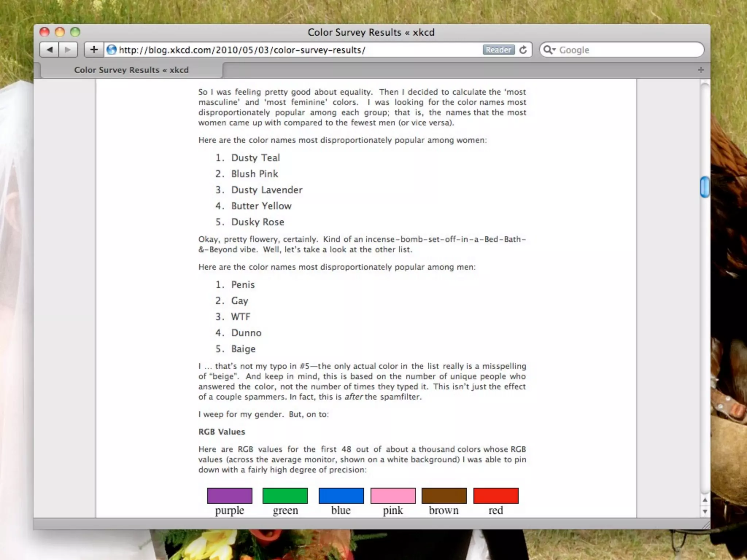
Task: Click the URL address field
Action: [x=292, y=50]
